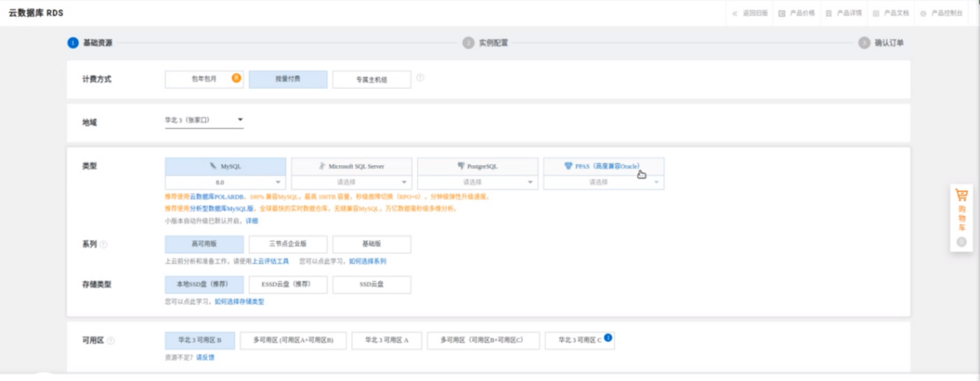Select Microsoft SQL Server database type
Image resolution: width=980 pixels, height=381 pixels.
pyautogui.click(x=351, y=166)
